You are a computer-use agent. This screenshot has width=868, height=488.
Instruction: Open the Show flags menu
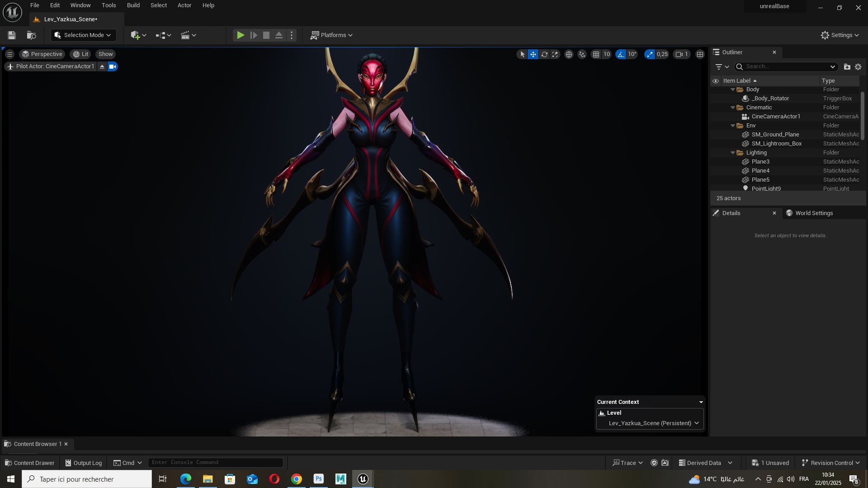coord(105,54)
